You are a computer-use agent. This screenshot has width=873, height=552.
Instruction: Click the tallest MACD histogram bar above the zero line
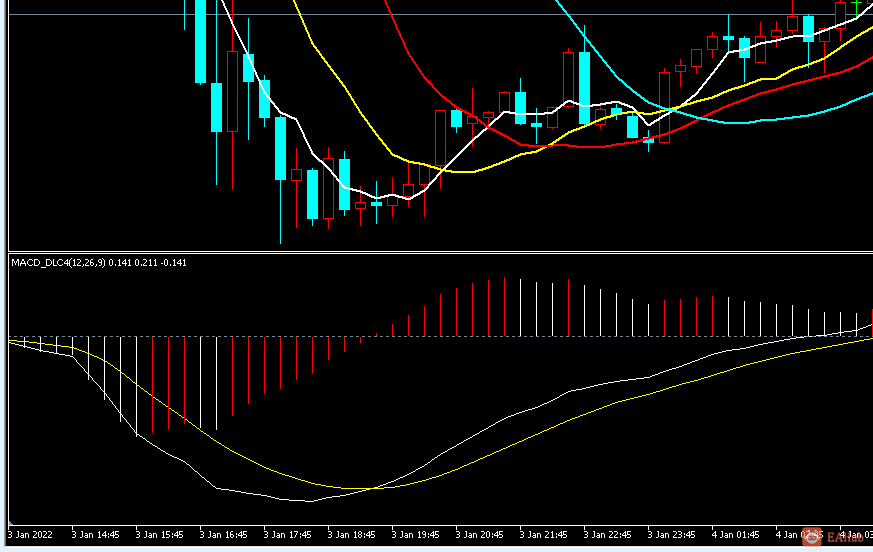pyautogui.click(x=504, y=307)
